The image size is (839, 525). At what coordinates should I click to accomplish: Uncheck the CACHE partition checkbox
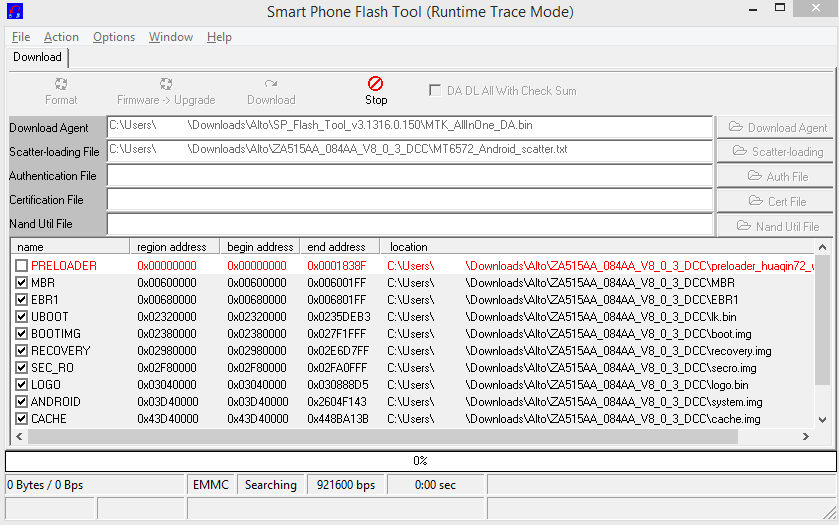[x=21, y=419]
